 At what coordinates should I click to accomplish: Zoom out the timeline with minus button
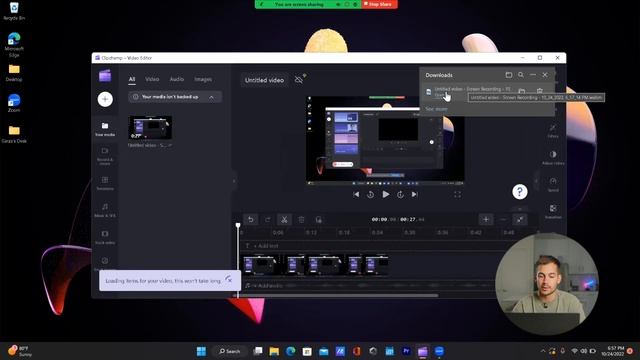coord(503,220)
